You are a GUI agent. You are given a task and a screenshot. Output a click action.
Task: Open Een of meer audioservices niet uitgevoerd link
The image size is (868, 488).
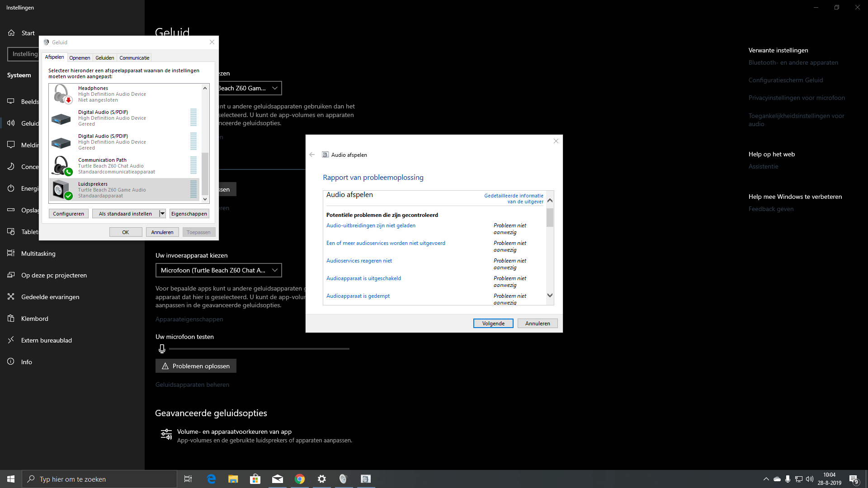(x=386, y=243)
